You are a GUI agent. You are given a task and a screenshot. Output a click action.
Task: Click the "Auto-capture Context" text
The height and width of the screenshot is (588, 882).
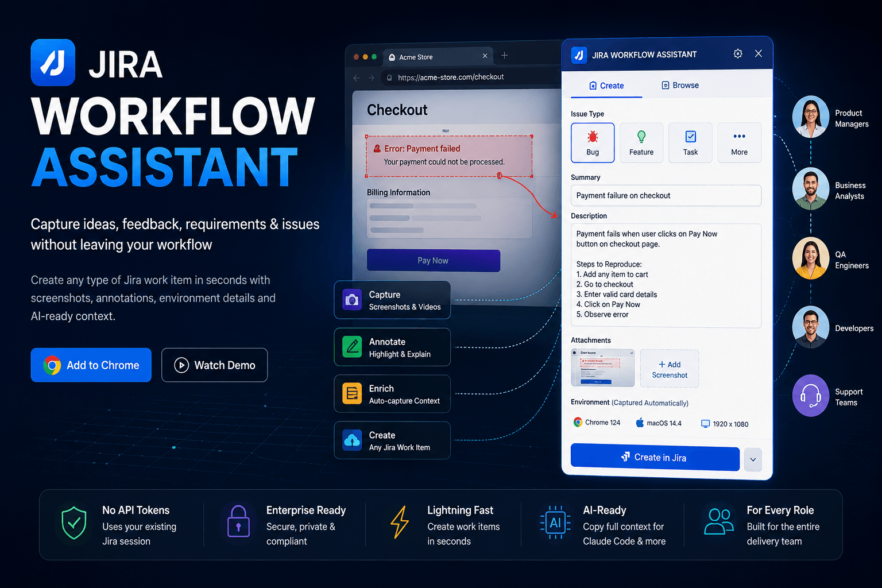(404, 401)
